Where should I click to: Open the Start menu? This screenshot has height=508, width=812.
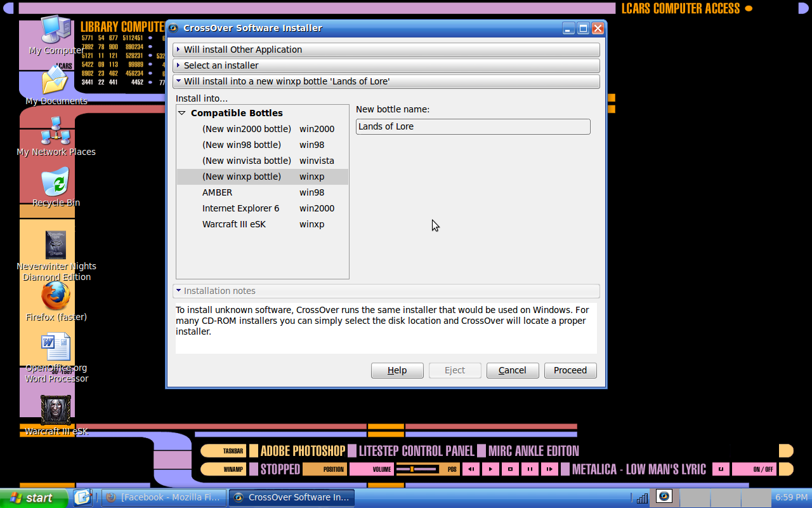tap(34, 498)
